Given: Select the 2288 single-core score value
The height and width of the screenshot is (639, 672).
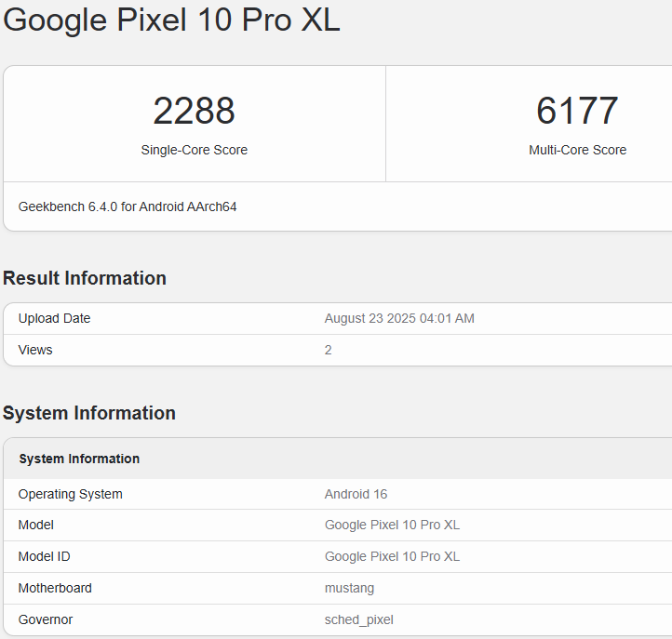Looking at the screenshot, I should click(195, 111).
